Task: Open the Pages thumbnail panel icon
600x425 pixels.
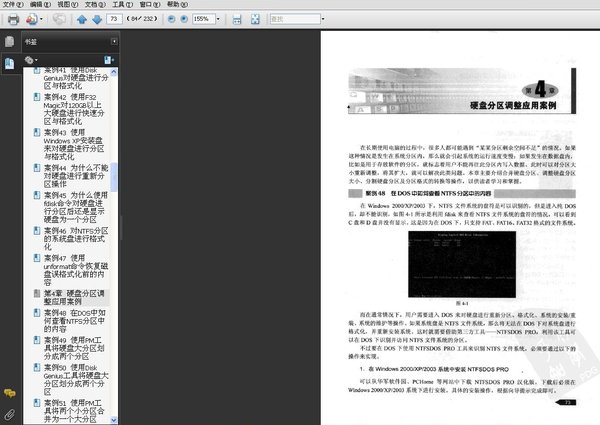Action: (10, 41)
